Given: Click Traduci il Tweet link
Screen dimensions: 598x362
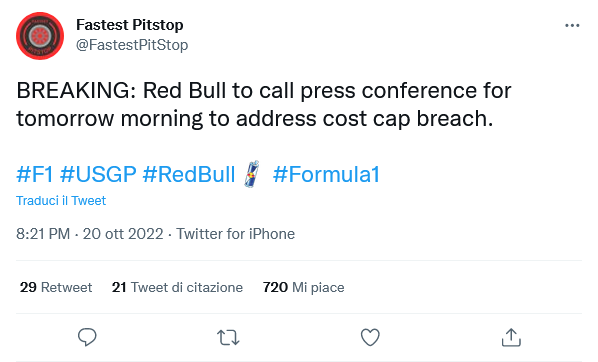Looking at the screenshot, I should click(x=61, y=201).
